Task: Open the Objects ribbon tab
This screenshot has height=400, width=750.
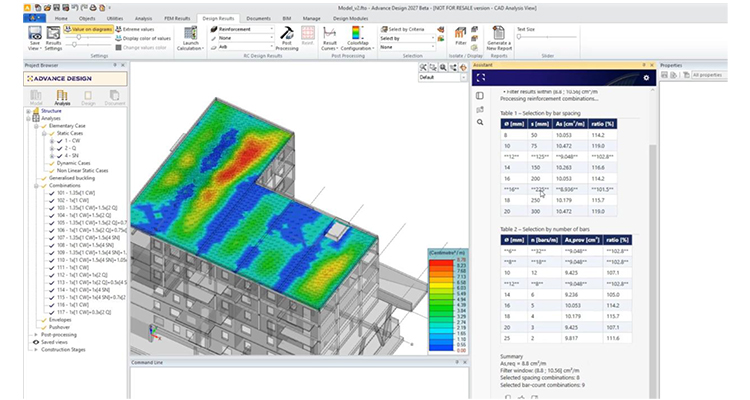Action: 87,18
